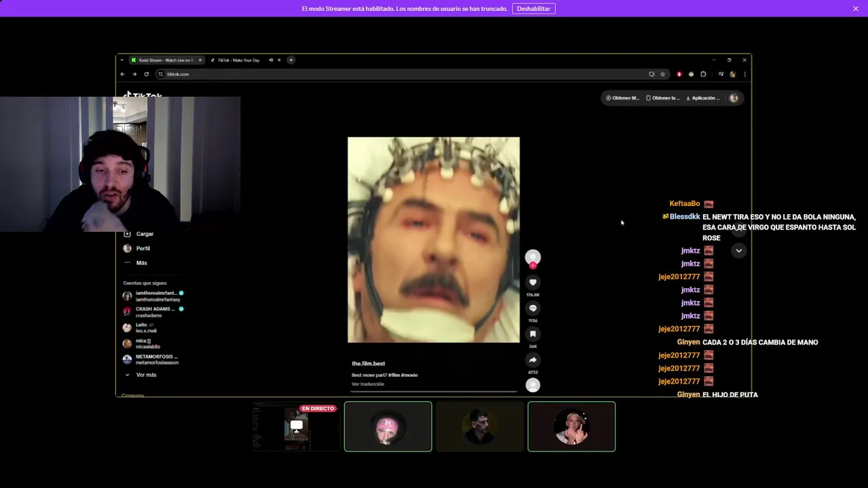Reload the TikTok page
868x488 pixels.
tap(146, 74)
